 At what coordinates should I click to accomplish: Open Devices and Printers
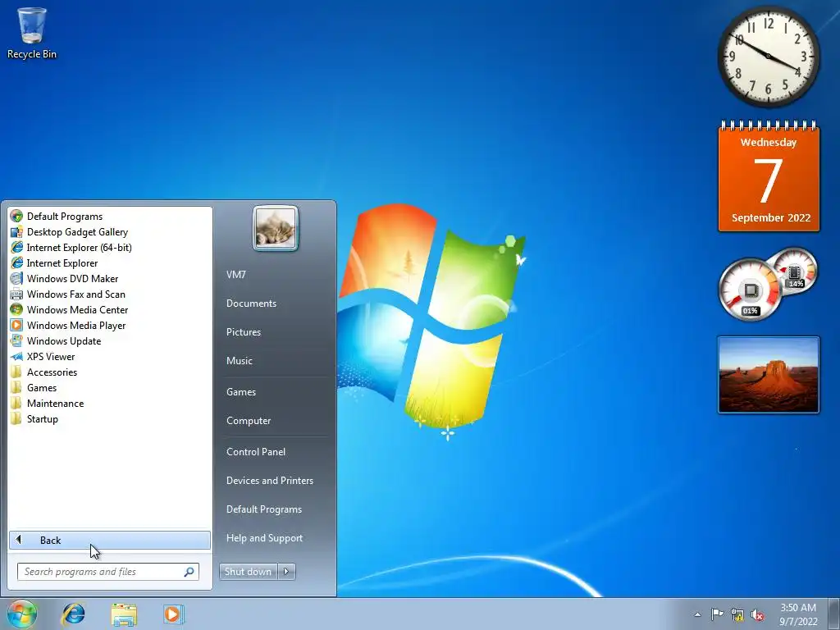270,481
